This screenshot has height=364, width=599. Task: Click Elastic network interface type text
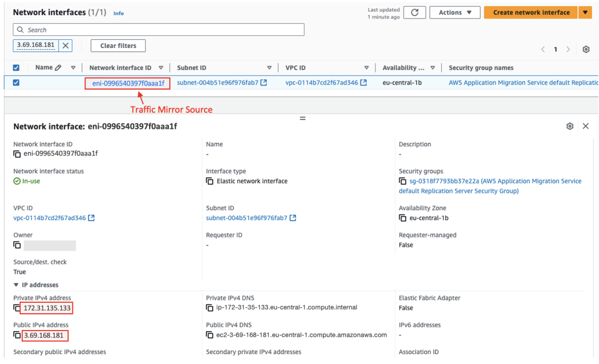(x=252, y=181)
